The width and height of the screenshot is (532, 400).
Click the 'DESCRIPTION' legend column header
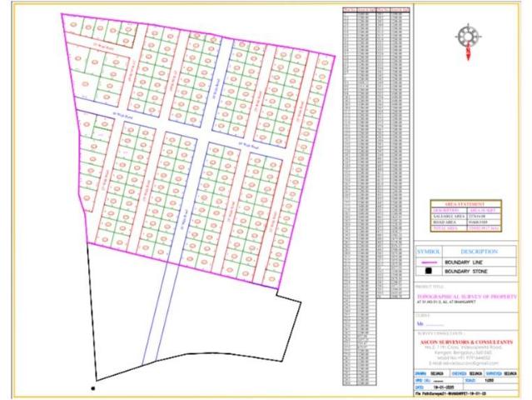coord(479,252)
